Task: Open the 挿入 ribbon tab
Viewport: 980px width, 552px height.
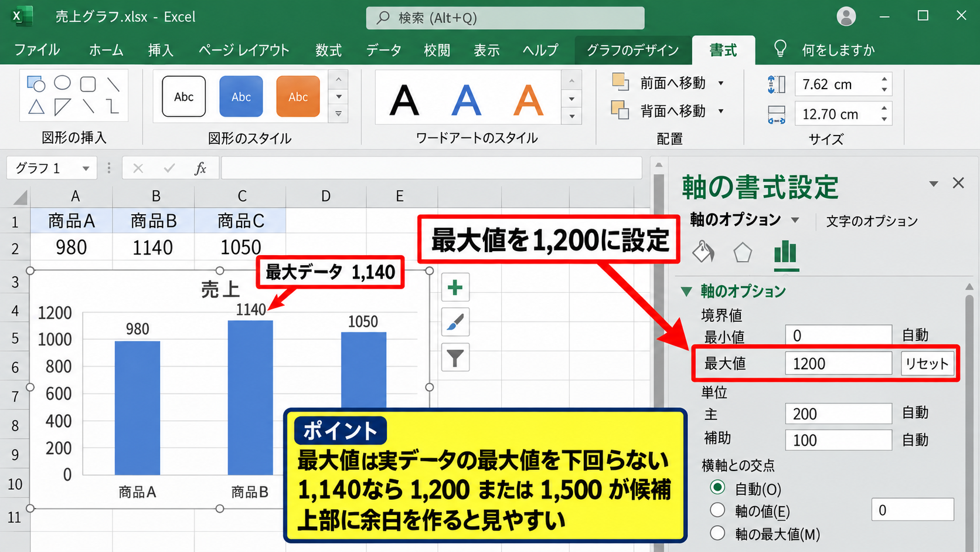Action: 161,50
